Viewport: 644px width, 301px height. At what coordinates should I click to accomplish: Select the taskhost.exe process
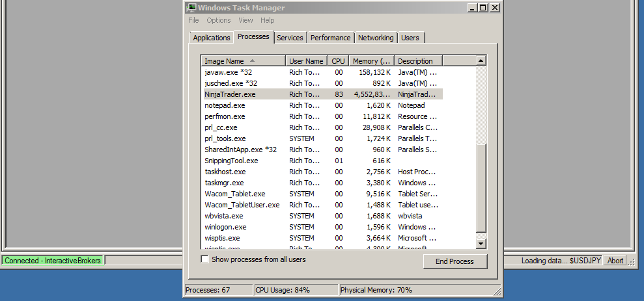coord(323,172)
